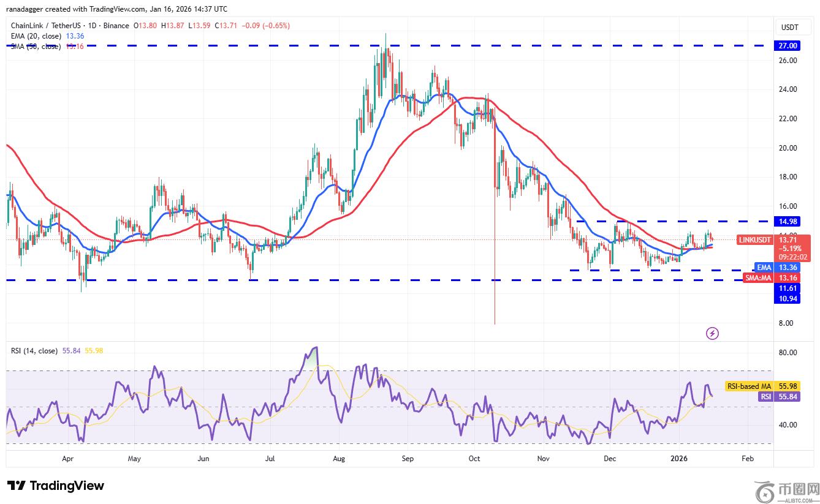Select the 10.94 support price label

pos(788,298)
